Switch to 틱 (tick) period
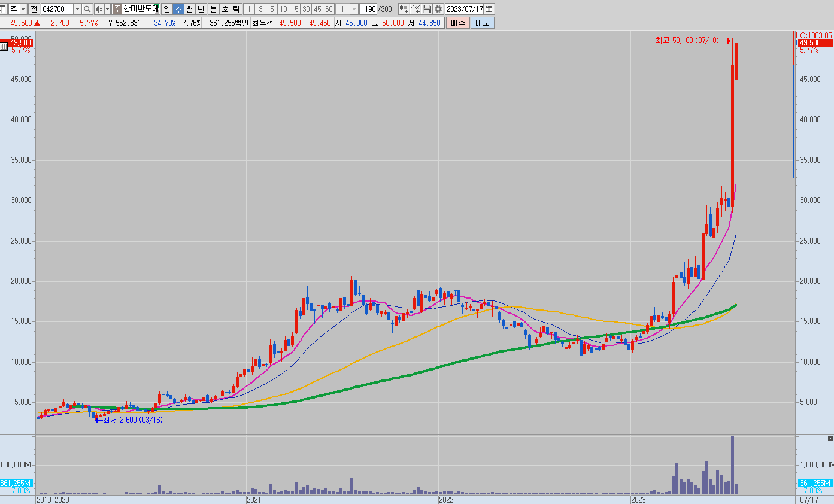The height and width of the screenshot is (504, 834). pos(236,9)
